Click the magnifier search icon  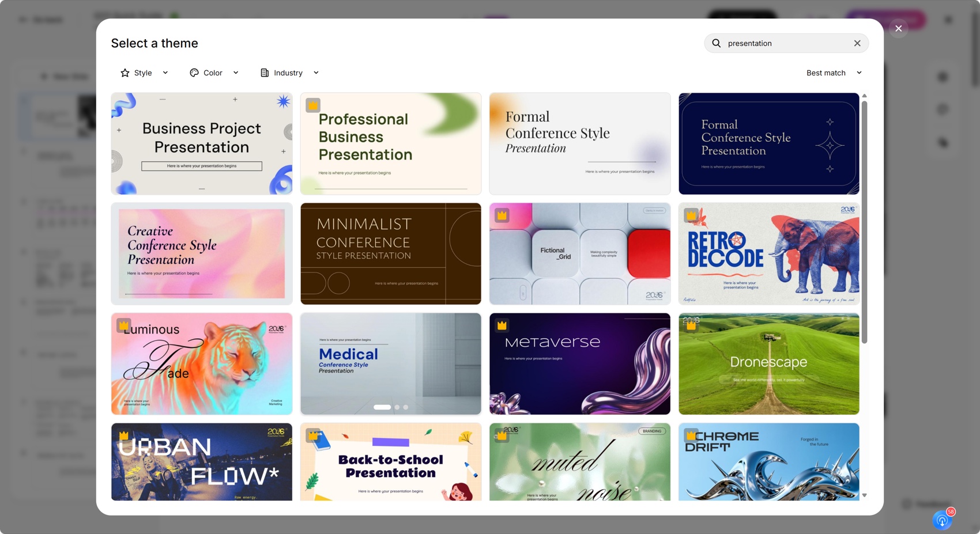tap(717, 43)
